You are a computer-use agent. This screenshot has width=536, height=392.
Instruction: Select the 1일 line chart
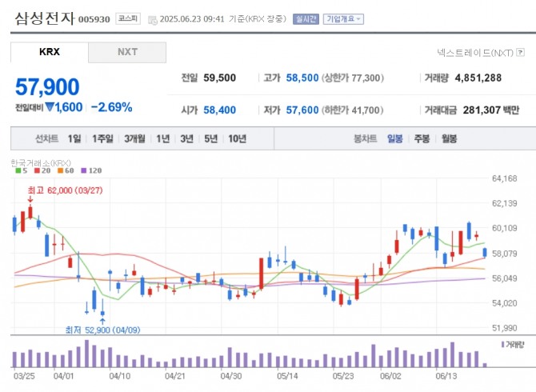pyautogui.click(x=74, y=138)
